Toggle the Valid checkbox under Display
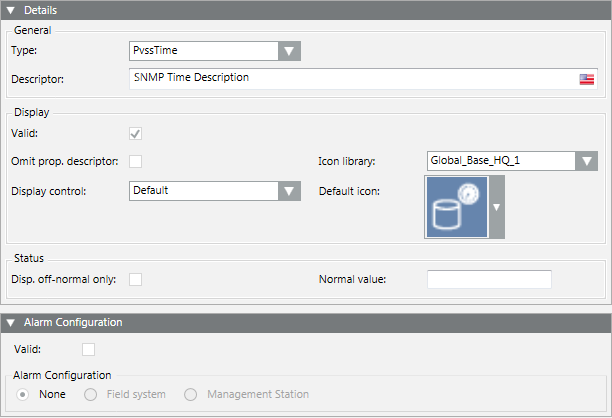Image resolution: width=612 pixels, height=418 pixels. click(135, 133)
